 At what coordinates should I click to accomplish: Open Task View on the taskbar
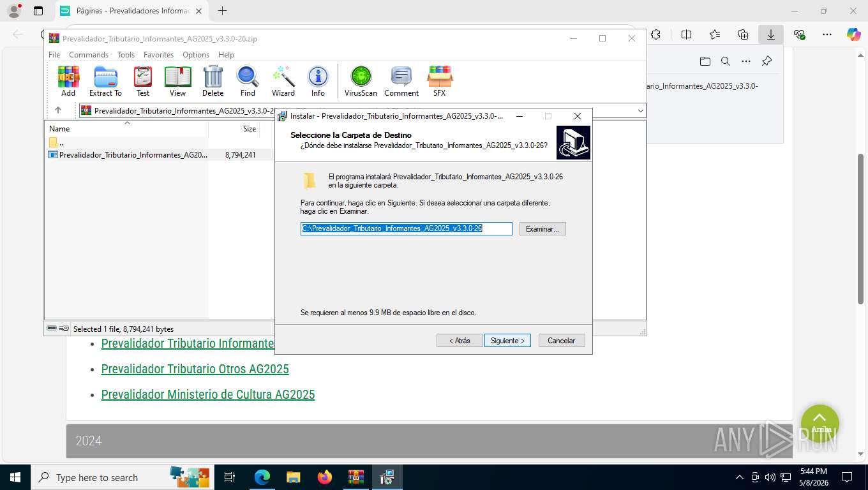230,477
